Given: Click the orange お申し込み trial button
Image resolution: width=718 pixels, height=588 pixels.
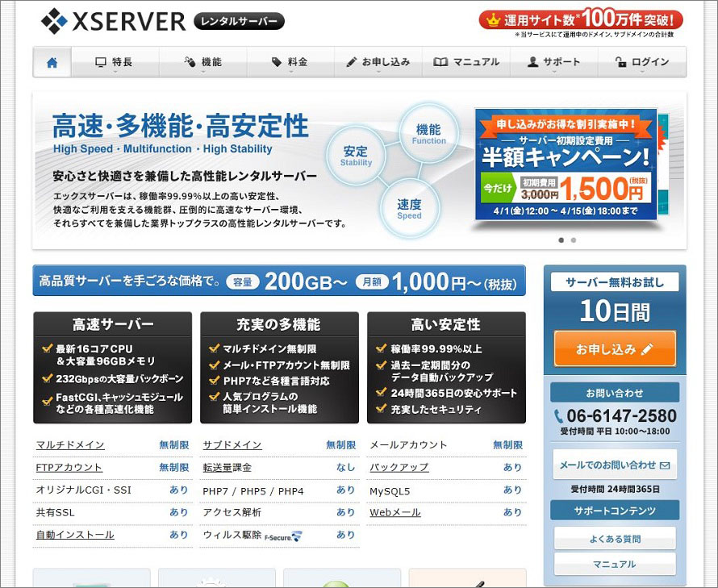Looking at the screenshot, I should point(615,349).
